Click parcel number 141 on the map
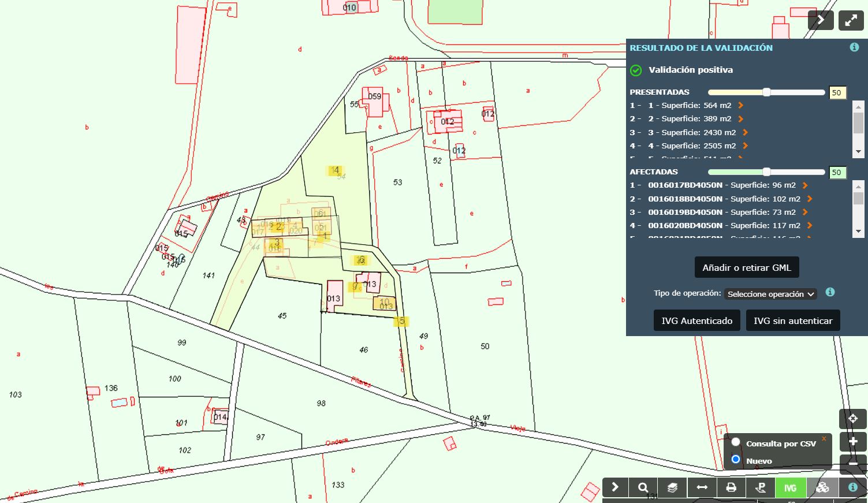Image resolution: width=868 pixels, height=503 pixels. [208, 275]
